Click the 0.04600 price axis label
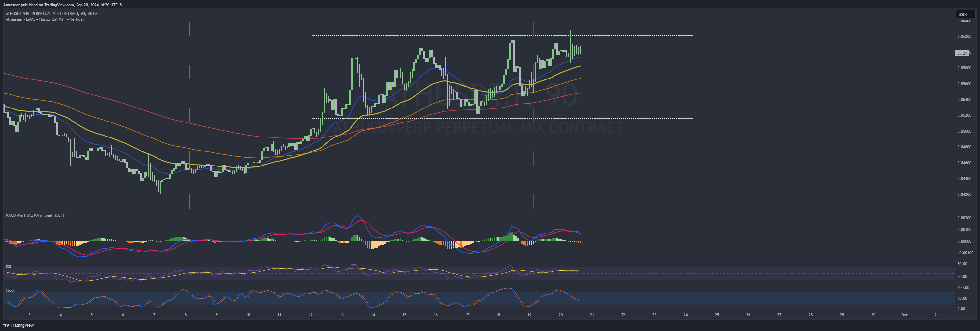This screenshot has height=331, width=980. coord(964,163)
